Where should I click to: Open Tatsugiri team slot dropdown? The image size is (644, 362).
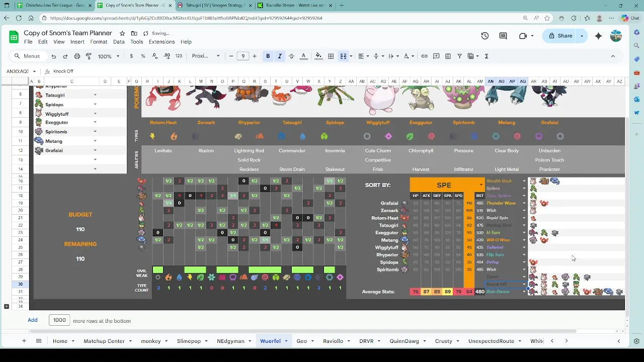(x=95, y=95)
